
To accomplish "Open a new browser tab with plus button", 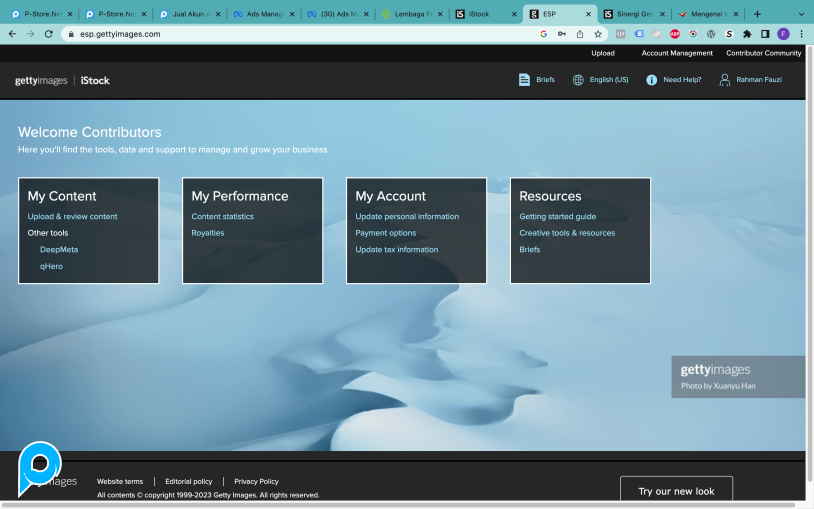I will (x=757, y=14).
